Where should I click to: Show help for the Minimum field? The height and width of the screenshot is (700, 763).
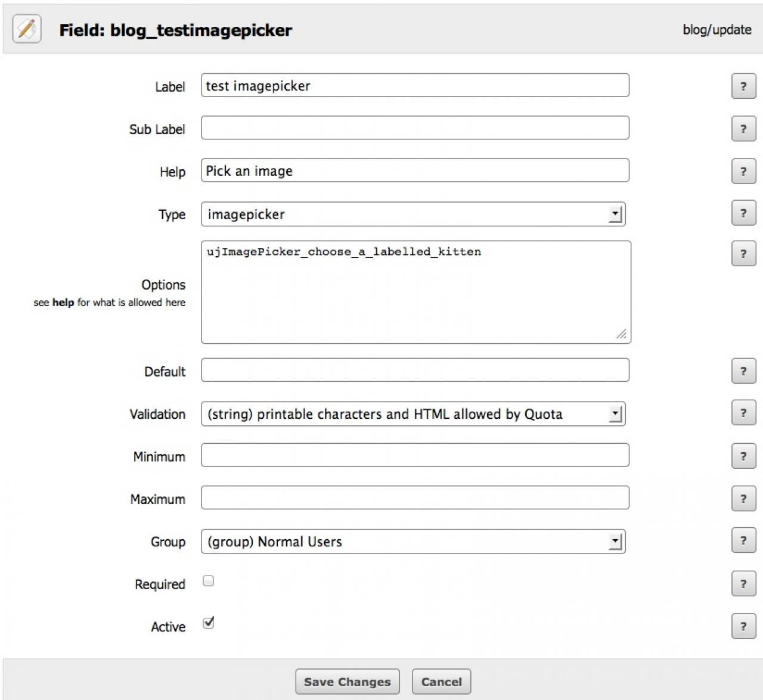(743, 456)
